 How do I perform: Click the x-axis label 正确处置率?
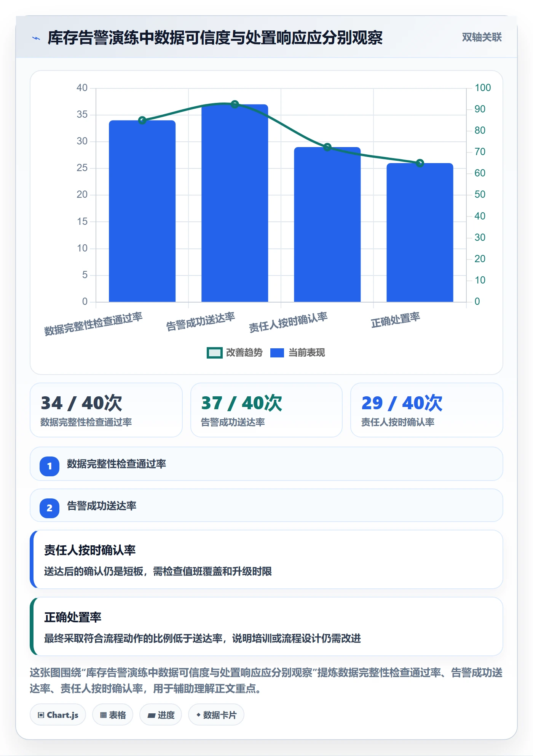[x=396, y=320]
